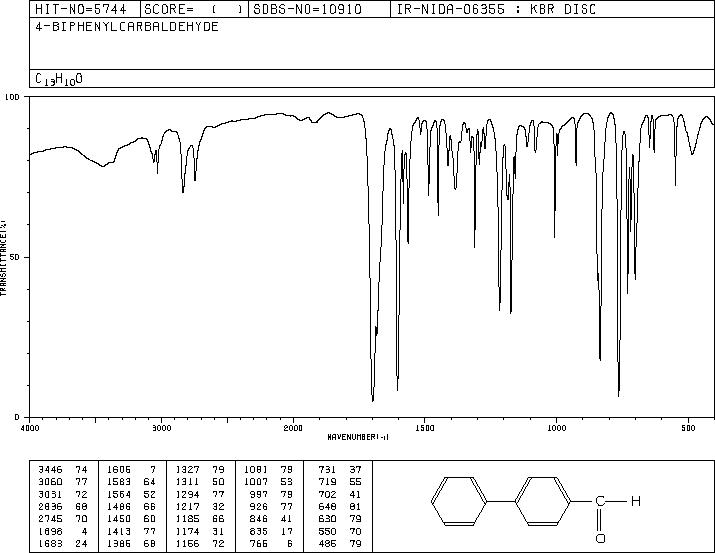Click the 648 peak entry in table
The height and width of the screenshot is (553, 715).
340,506
